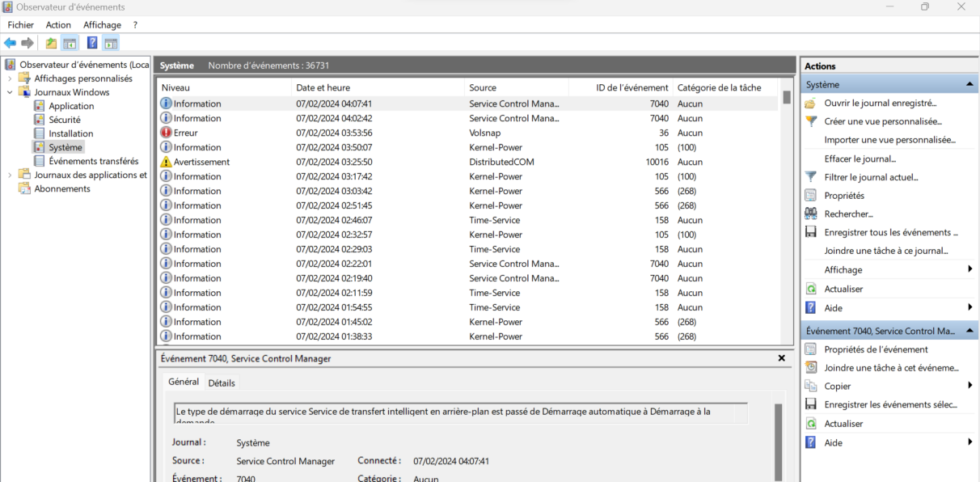The image size is (980, 482).
Task: Click the binoculars icon next to Rechercher
Action: pos(810,214)
